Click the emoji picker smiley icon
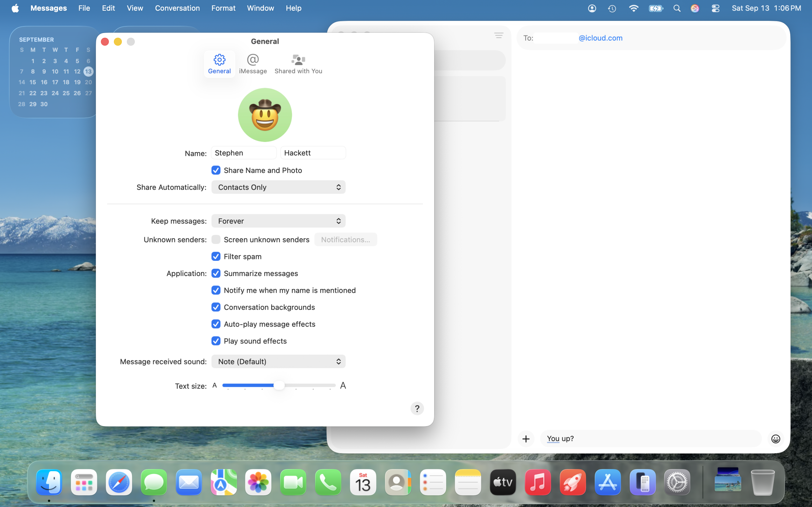This screenshot has height=507, width=812. 776,439
